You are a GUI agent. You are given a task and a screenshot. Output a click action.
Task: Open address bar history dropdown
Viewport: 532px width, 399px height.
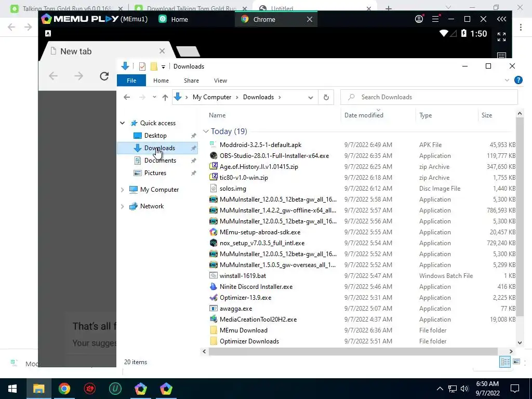point(311,97)
